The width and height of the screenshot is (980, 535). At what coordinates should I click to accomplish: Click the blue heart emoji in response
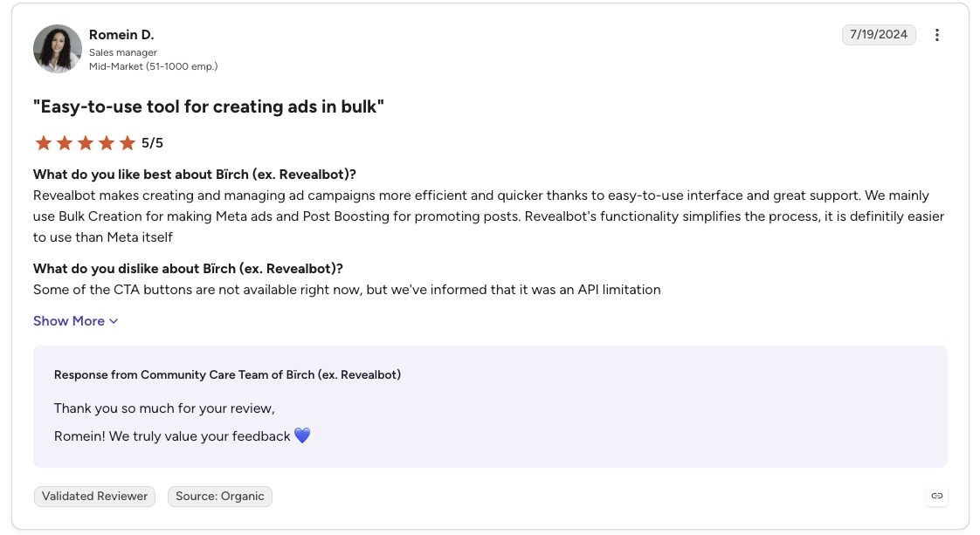tap(302, 436)
